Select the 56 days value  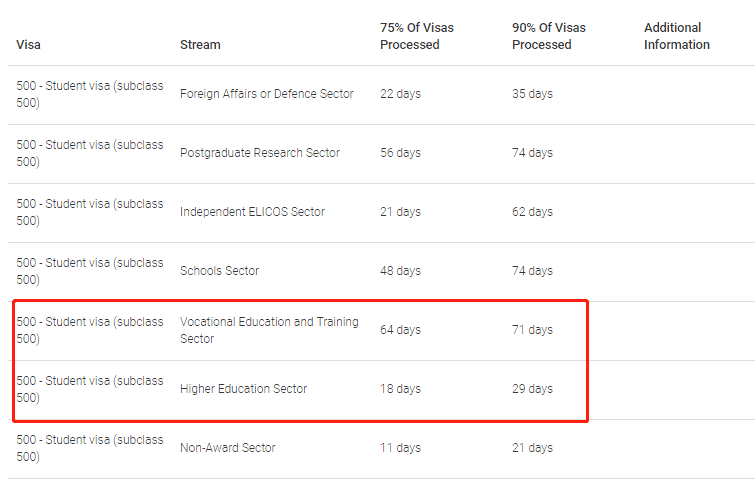401,153
